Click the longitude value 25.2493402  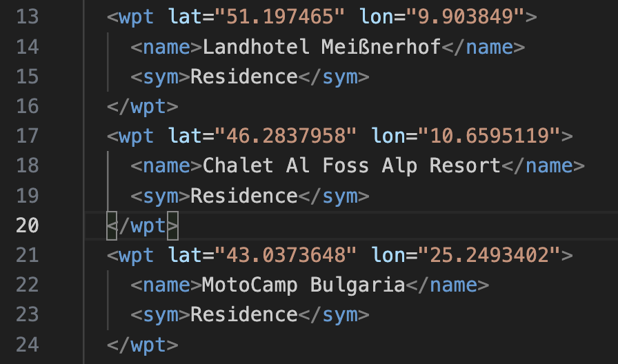tap(489, 255)
